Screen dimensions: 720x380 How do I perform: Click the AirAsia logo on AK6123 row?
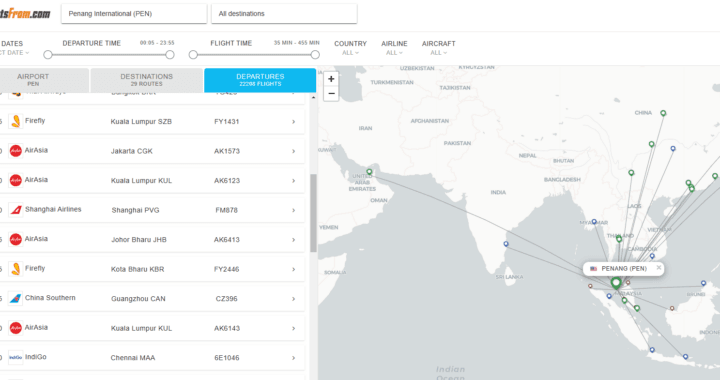pyautogui.click(x=16, y=180)
